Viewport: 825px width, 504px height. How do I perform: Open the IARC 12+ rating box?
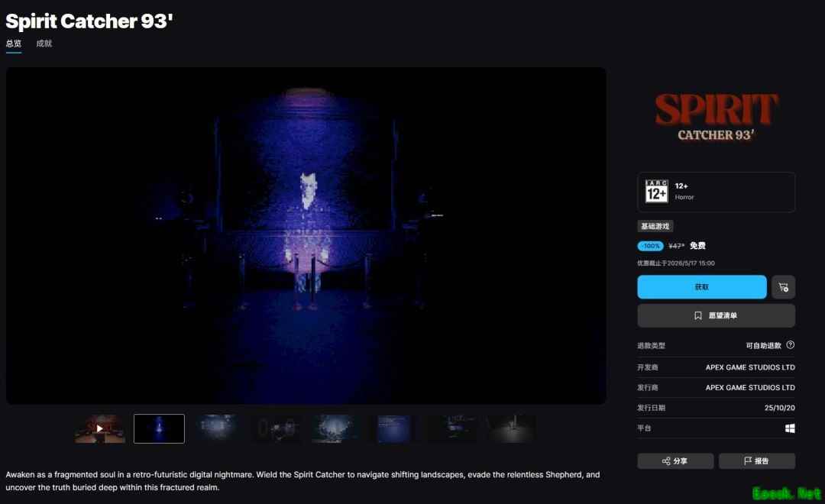(x=716, y=192)
